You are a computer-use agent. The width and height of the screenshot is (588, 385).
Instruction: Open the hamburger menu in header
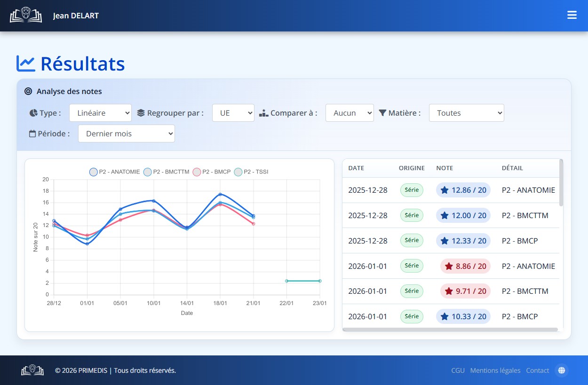pos(572,15)
